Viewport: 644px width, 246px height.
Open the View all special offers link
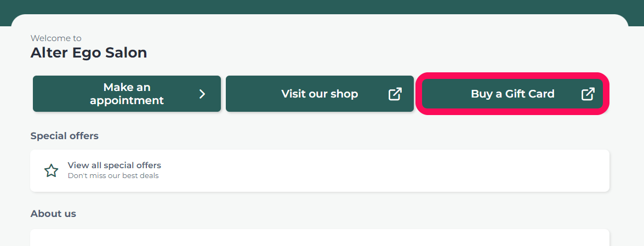tap(114, 165)
